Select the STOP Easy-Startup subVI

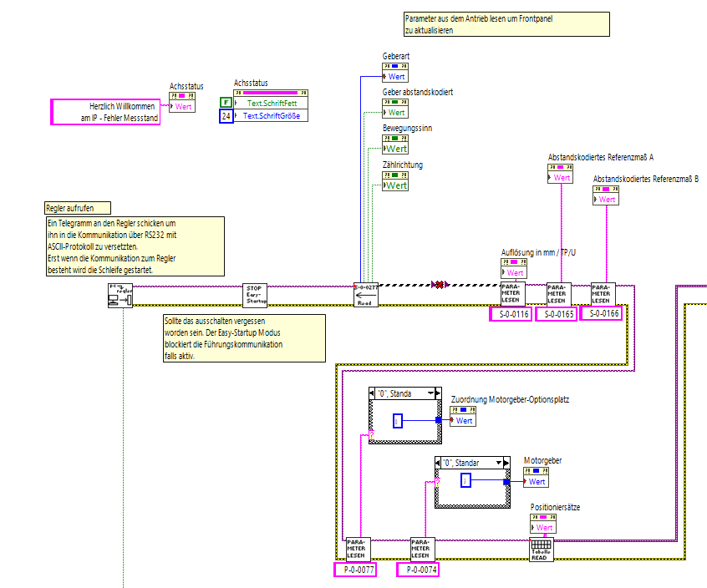(x=254, y=296)
